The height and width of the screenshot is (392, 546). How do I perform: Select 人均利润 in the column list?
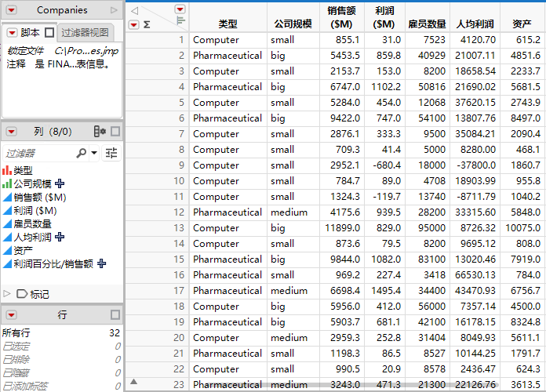[32, 237]
